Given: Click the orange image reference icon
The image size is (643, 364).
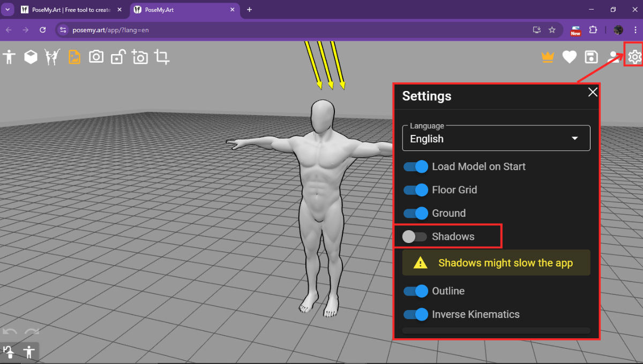Looking at the screenshot, I should (x=74, y=56).
